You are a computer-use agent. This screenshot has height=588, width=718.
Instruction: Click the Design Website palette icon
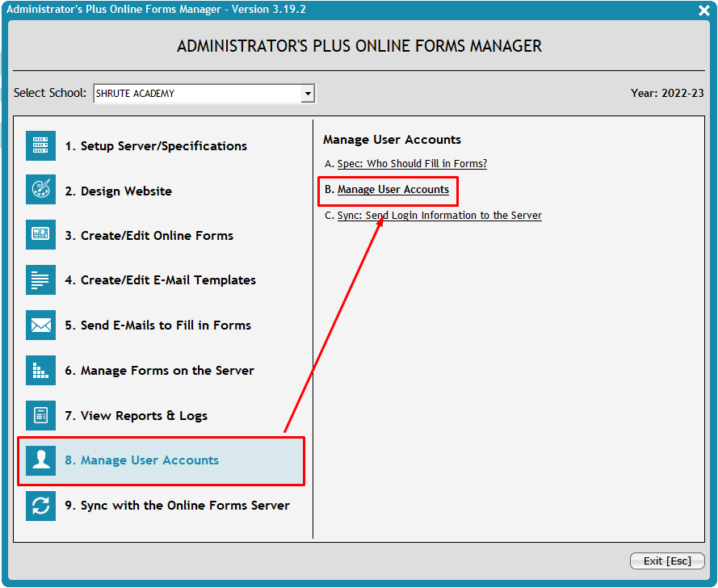(40, 189)
